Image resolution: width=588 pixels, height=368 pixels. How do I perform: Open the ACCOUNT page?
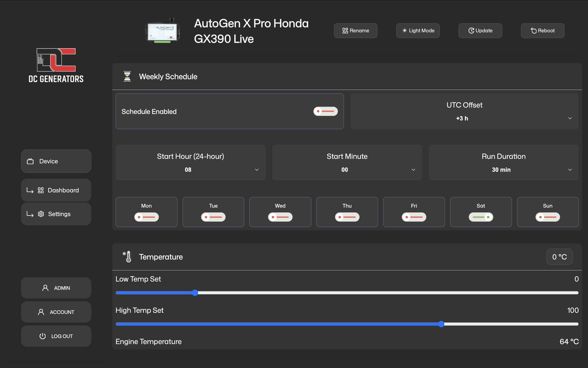[x=56, y=312]
